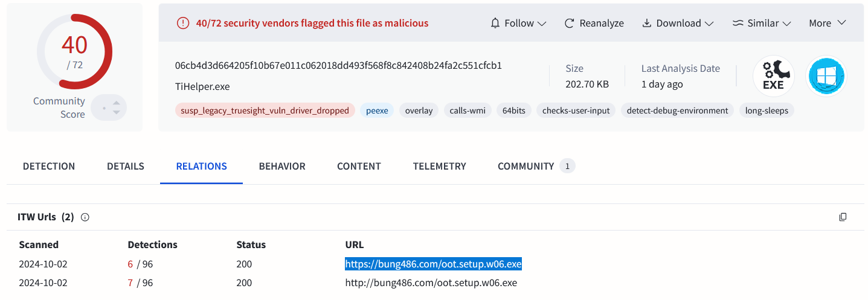Upvote the community score

(117, 103)
